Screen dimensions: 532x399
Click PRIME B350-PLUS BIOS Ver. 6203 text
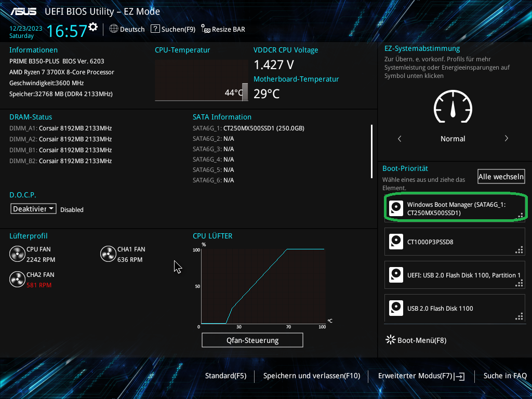pos(57,61)
